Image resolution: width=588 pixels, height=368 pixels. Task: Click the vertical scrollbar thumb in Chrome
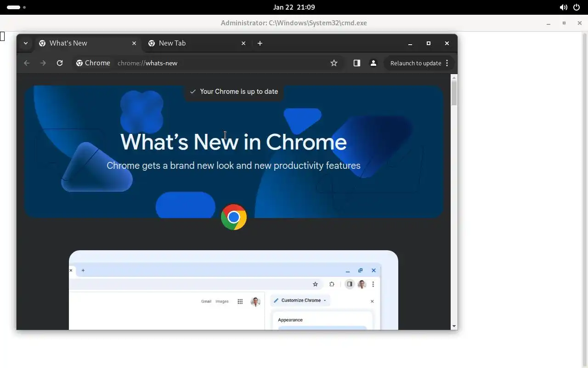(x=454, y=93)
